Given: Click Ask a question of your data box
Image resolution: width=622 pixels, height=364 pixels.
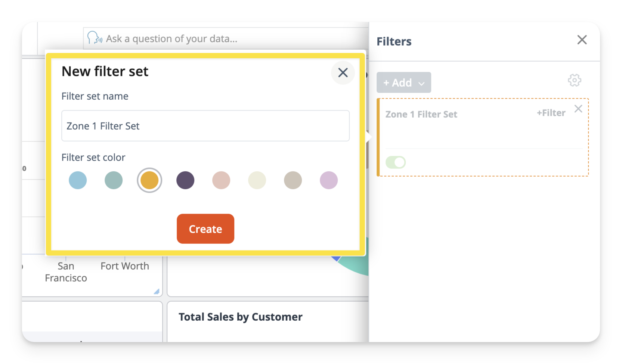Looking at the screenshot, I should [226, 38].
